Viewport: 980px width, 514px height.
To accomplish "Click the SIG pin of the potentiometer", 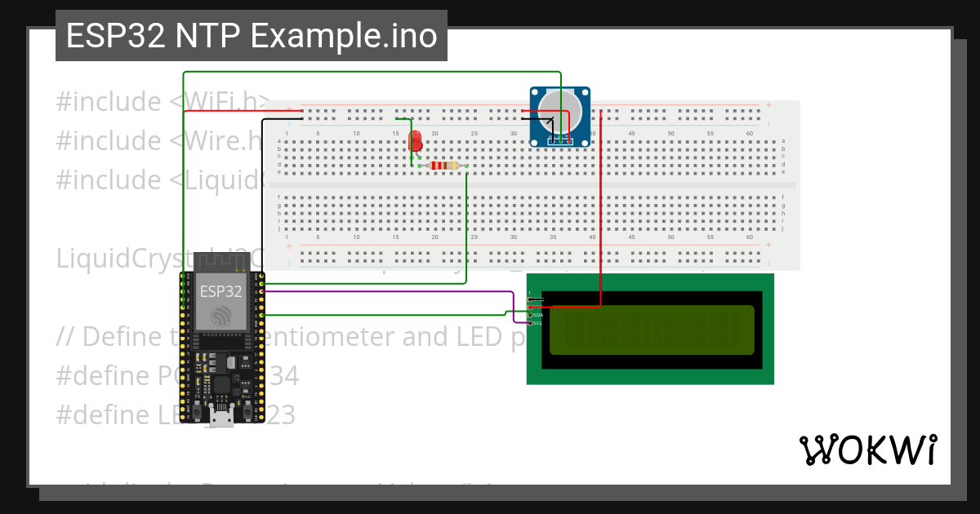I will (x=561, y=140).
